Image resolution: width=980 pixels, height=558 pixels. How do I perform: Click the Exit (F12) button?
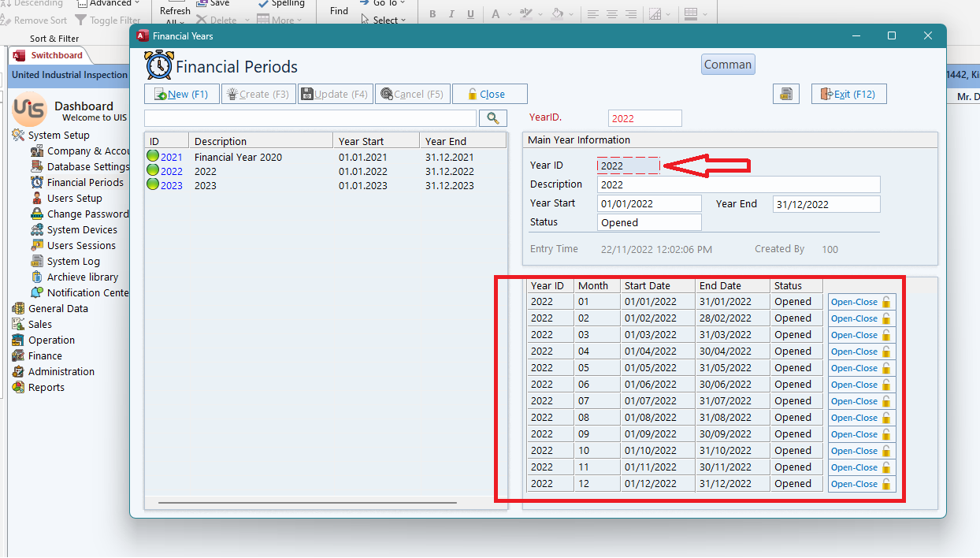tap(848, 94)
